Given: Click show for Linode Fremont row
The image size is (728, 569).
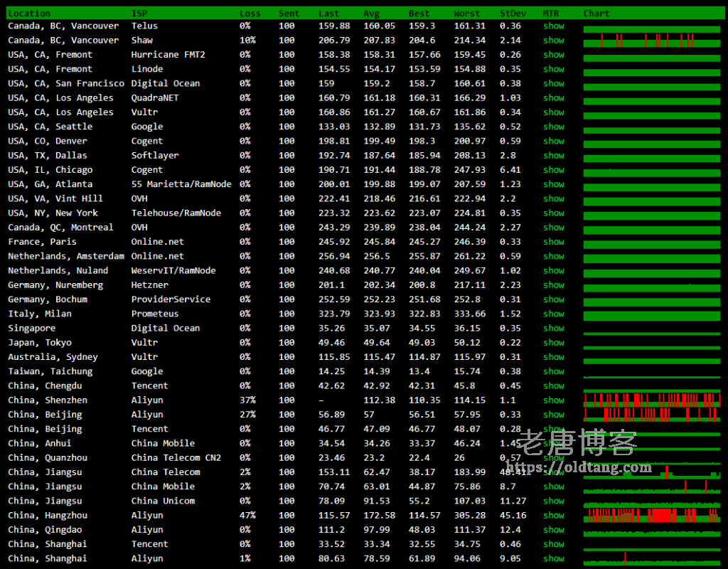Looking at the screenshot, I should coord(553,69).
